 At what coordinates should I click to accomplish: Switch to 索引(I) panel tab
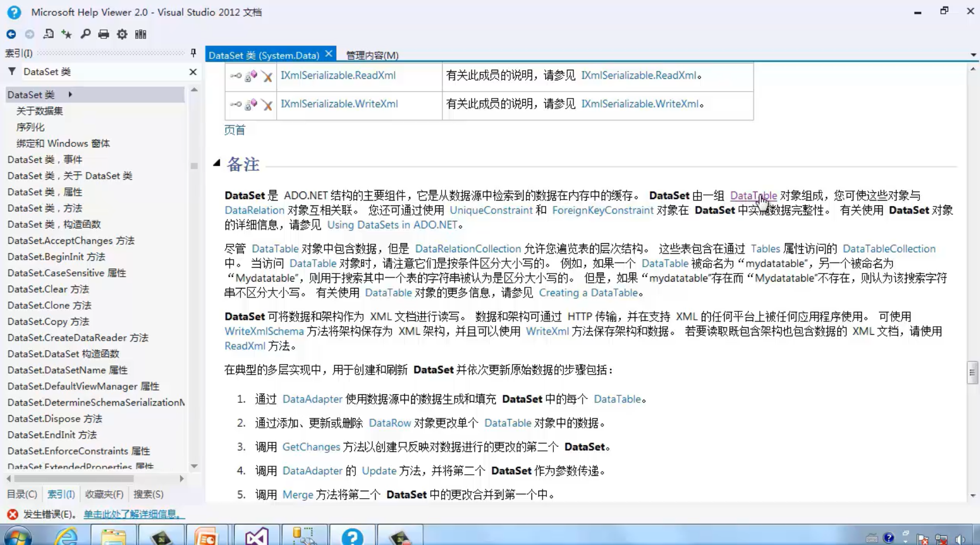(61, 494)
